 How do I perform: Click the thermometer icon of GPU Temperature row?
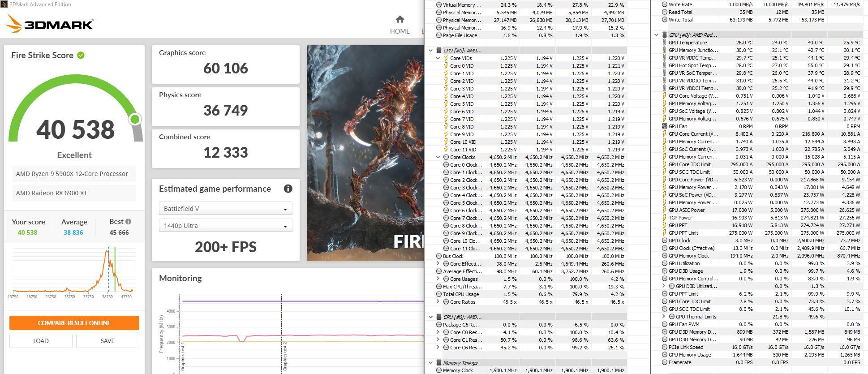click(x=665, y=43)
